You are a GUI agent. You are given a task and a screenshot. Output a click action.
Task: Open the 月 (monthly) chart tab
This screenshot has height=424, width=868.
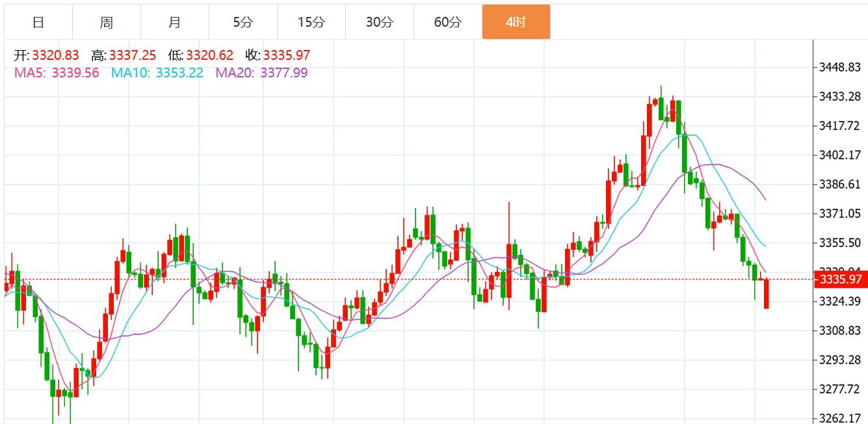(175, 22)
